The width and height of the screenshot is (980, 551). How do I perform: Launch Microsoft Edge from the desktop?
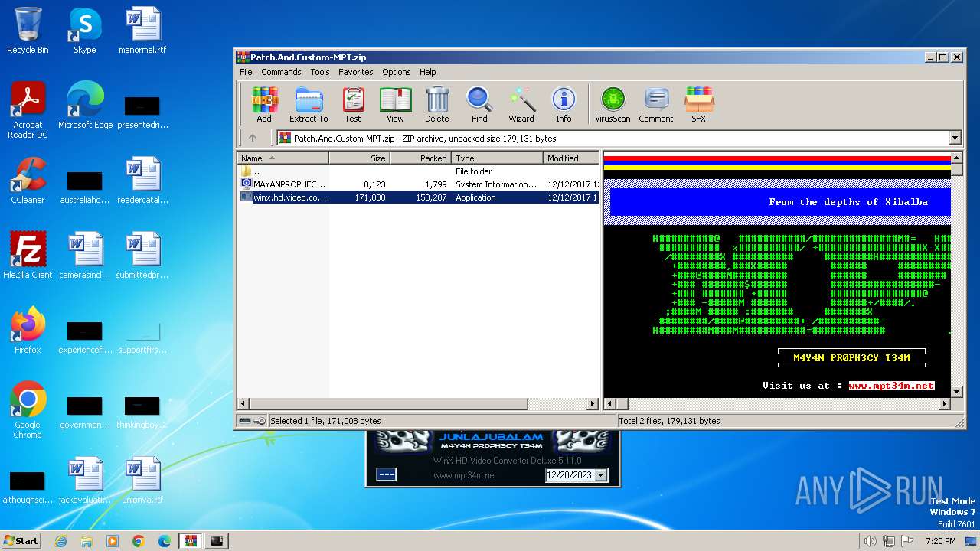pyautogui.click(x=85, y=106)
